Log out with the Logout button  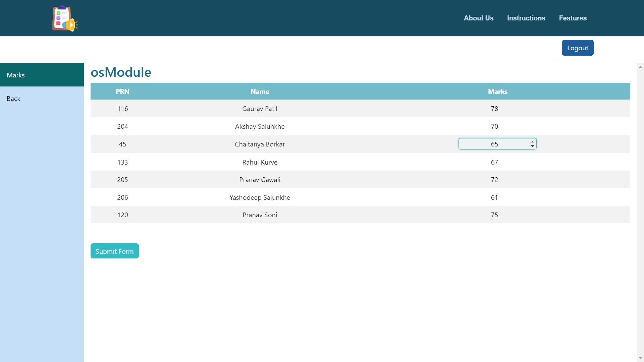[x=578, y=48]
